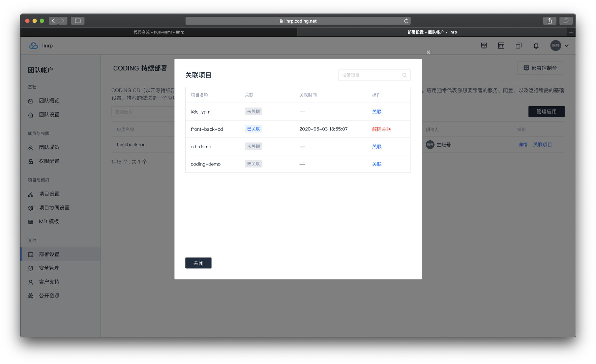This screenshot has width=596, height=364.
Task: Open the 团队概览 sidebar icon
Action: [31, 101]
